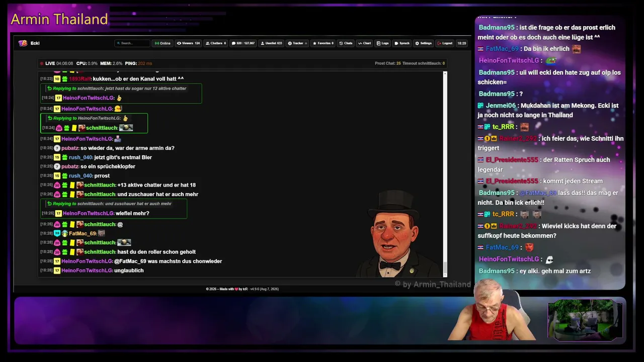Select the Ecki channel name

click(35, 43)
